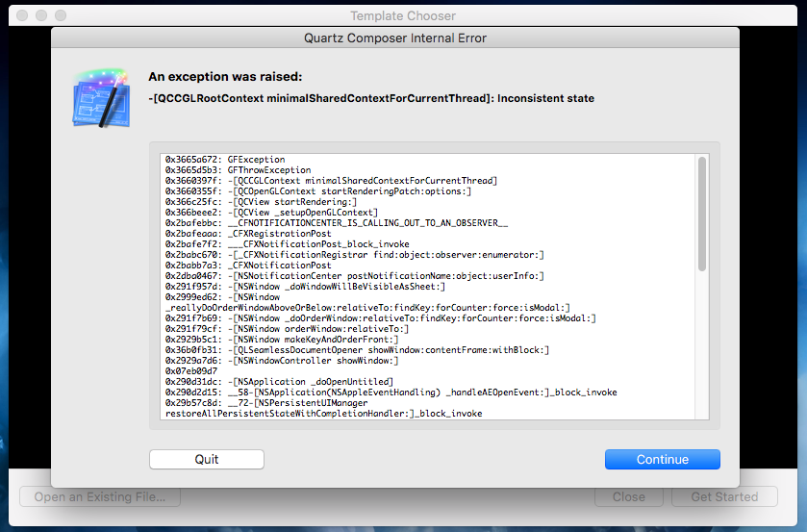Click the 'NSNotificationCenter postNotificationName' trace line
Image resolution: width=807 pixels, height=532 pixels.
pyautogui.click(x=355, y=276)
